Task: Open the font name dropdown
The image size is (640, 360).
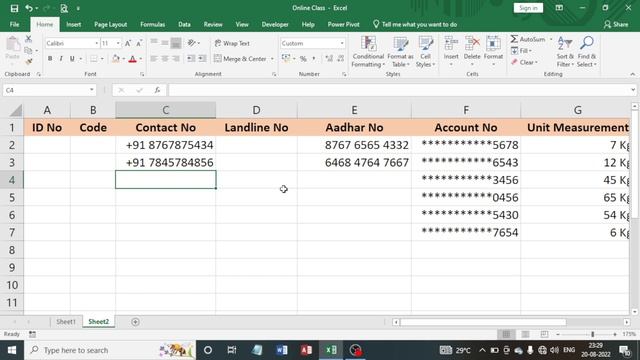Action: click(97, 43)
